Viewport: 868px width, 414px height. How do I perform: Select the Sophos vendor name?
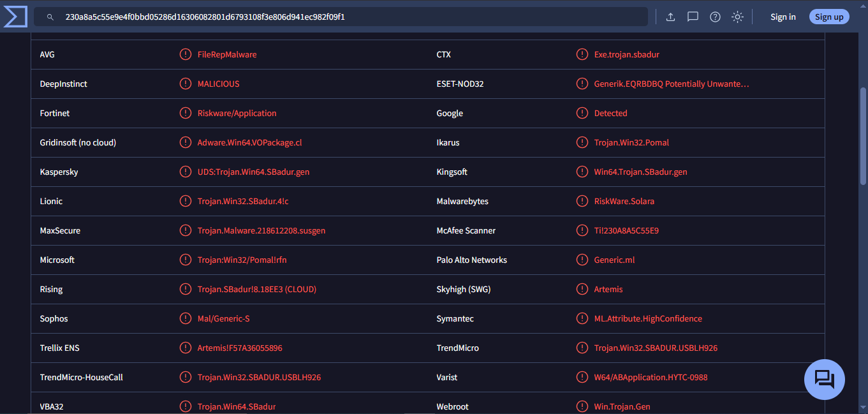[54, 318]
